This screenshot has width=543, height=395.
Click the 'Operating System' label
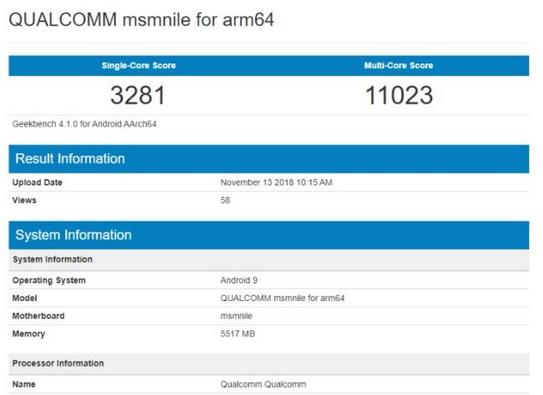(49, 280)
